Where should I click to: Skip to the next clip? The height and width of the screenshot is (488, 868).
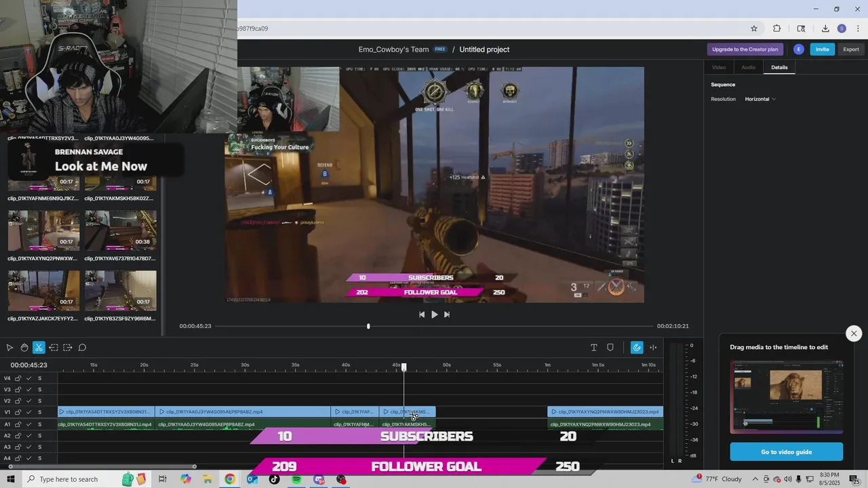pyautogui.click(x=447, y=314)
